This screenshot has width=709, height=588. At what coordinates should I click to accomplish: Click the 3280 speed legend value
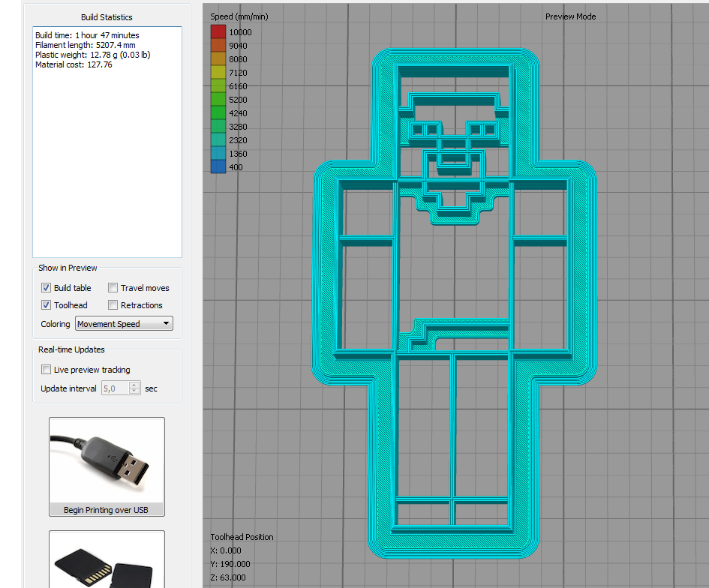[238, 127]
